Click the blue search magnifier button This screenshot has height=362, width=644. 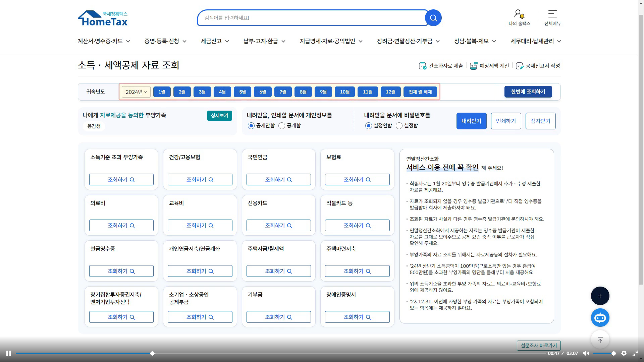(433, 18)
